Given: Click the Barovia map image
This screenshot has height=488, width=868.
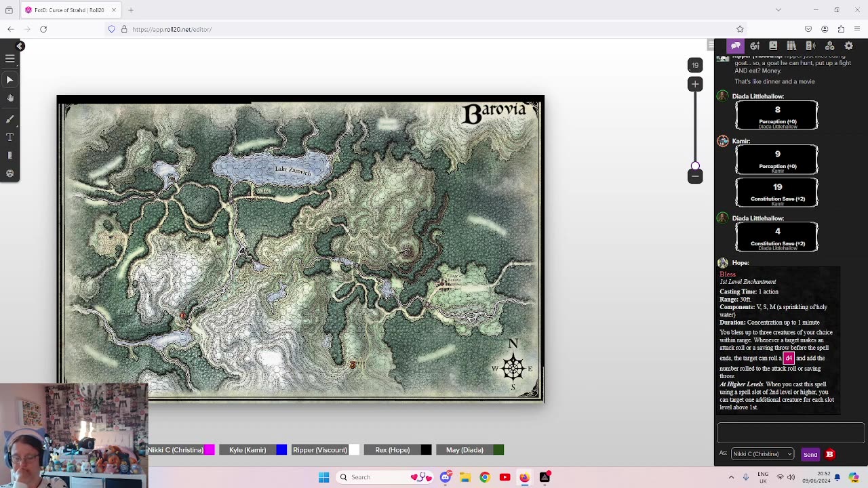Looking at the screenshot, I should click(300, 249).
